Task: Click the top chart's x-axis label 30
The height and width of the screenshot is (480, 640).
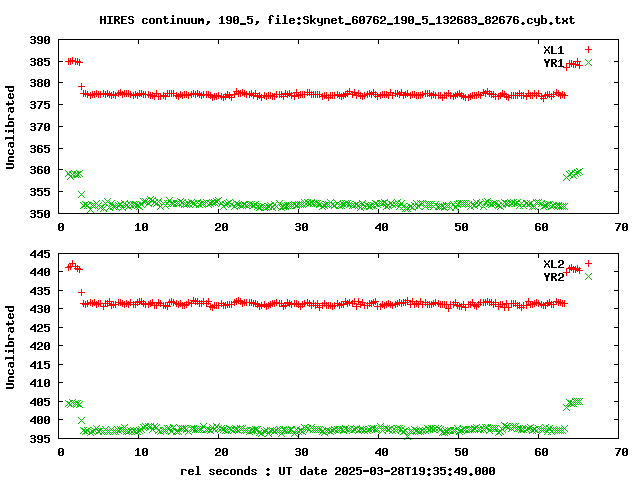Action: click(301, 227)
